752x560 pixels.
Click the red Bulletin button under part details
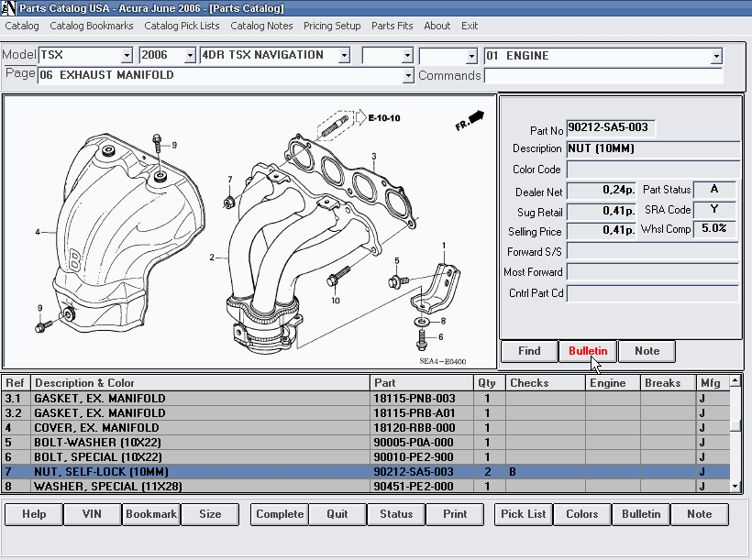588,351
